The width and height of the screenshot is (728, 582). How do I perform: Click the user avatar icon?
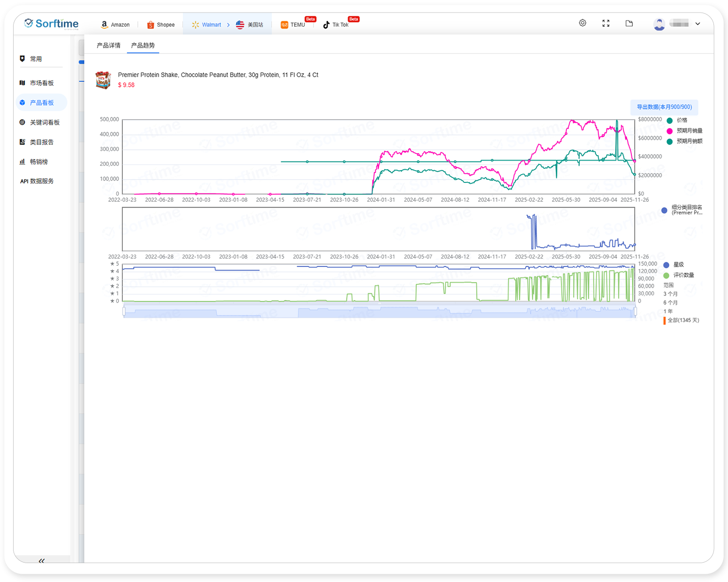[x=659, y=24]
